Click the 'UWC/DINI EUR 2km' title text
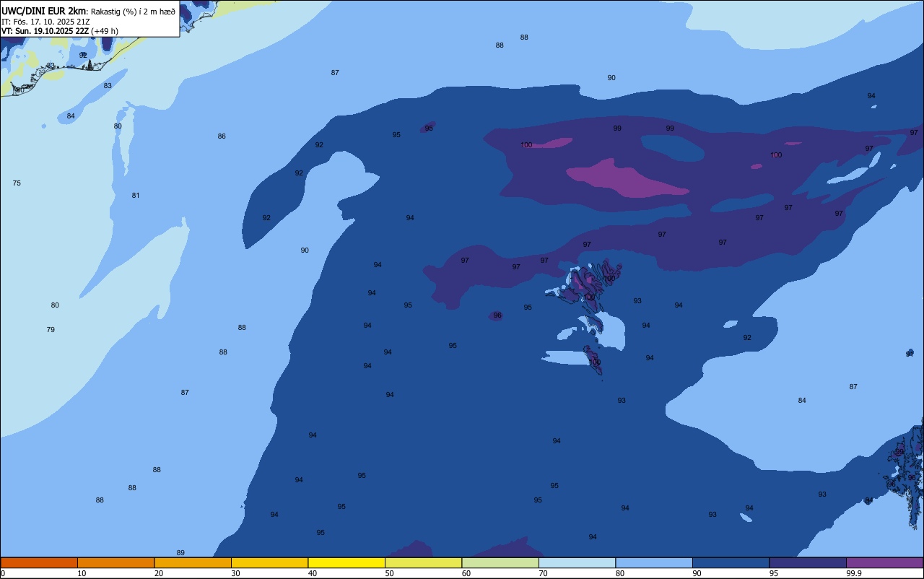This screenshot has height=579, width=924. 44,11
